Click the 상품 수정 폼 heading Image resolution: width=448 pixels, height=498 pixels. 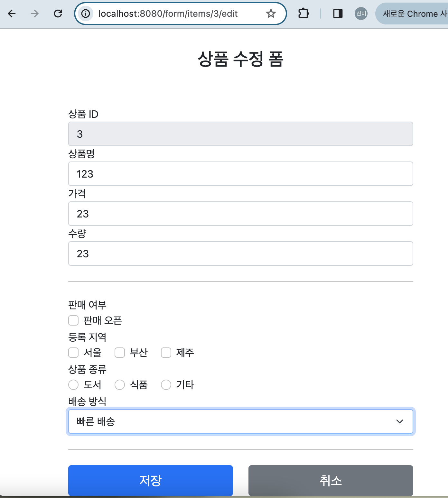tap(241, 59)
